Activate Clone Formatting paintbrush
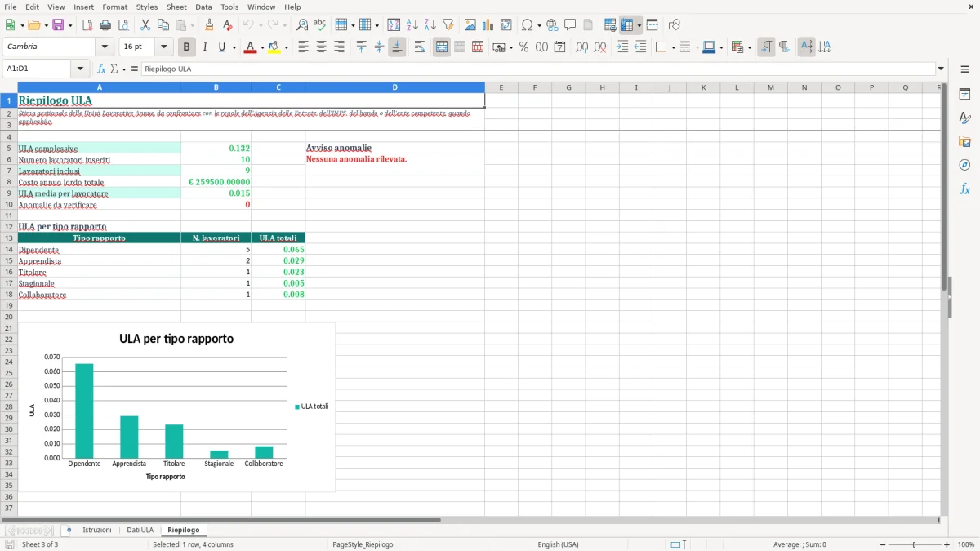 point(210,25)
